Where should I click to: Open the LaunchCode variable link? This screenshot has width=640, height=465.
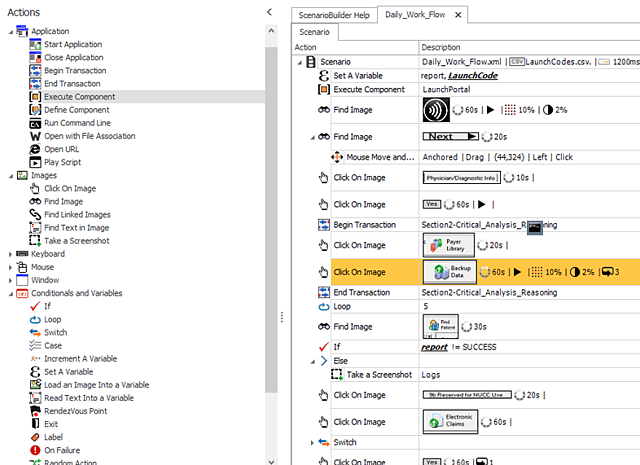tap(473, 76)
